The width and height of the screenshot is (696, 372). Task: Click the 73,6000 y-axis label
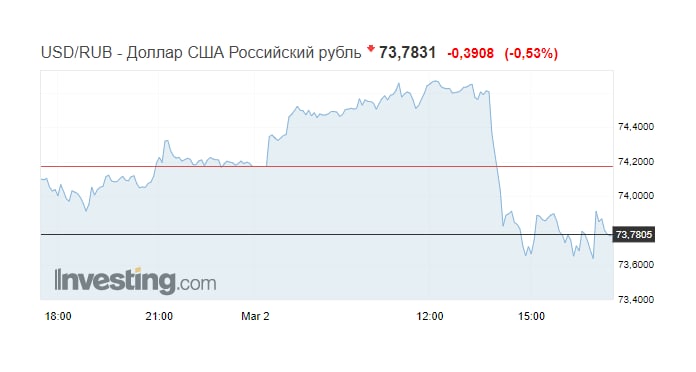[x=636, y=265]
